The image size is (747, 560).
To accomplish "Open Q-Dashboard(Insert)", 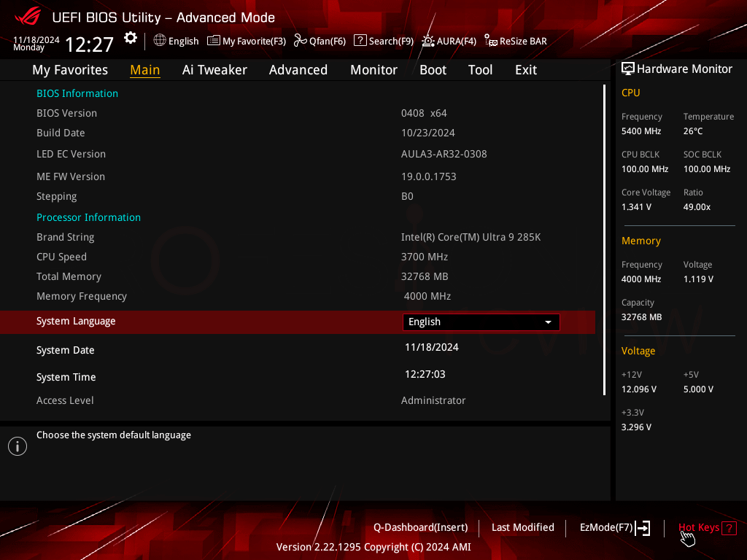I will (421, 528).
